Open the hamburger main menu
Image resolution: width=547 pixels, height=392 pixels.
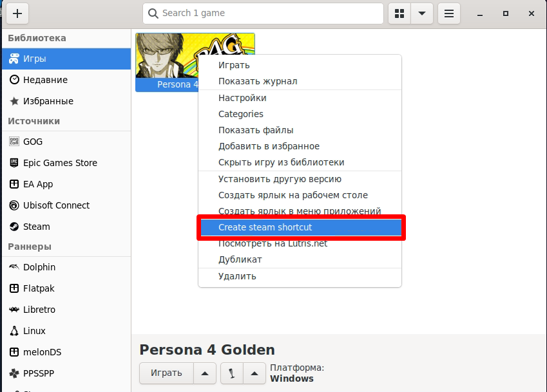tap(449, 14)
